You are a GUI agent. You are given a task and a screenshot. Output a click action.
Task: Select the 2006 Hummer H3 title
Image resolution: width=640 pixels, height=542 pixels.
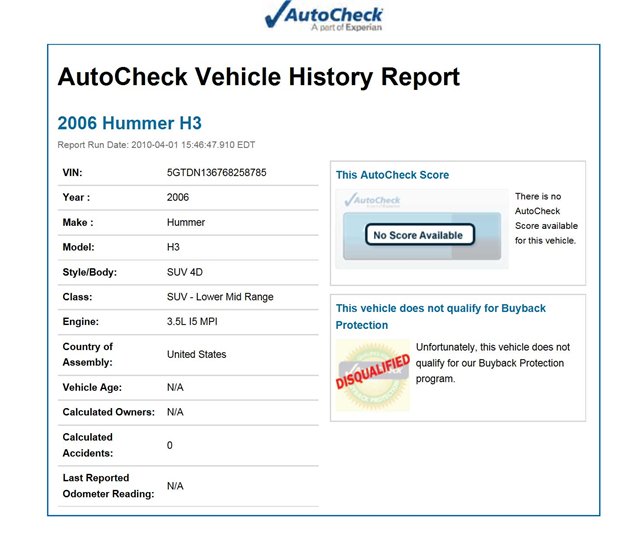coord(129,123)
